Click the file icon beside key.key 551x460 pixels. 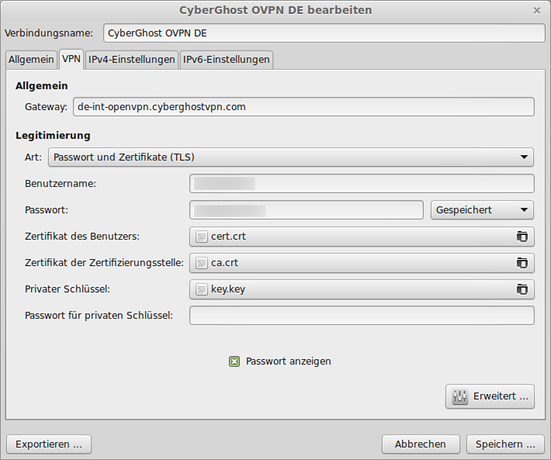click(x=201, y=289)
